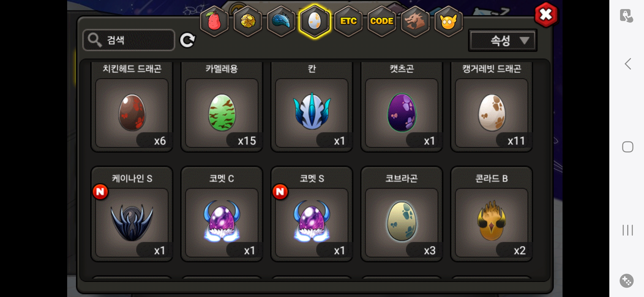
Task: Click the refresh arrow next to search
Action: pos(188,40)
